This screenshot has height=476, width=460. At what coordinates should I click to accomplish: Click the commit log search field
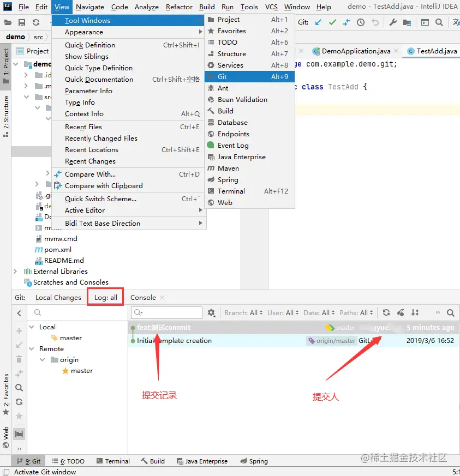pos(166,312)
